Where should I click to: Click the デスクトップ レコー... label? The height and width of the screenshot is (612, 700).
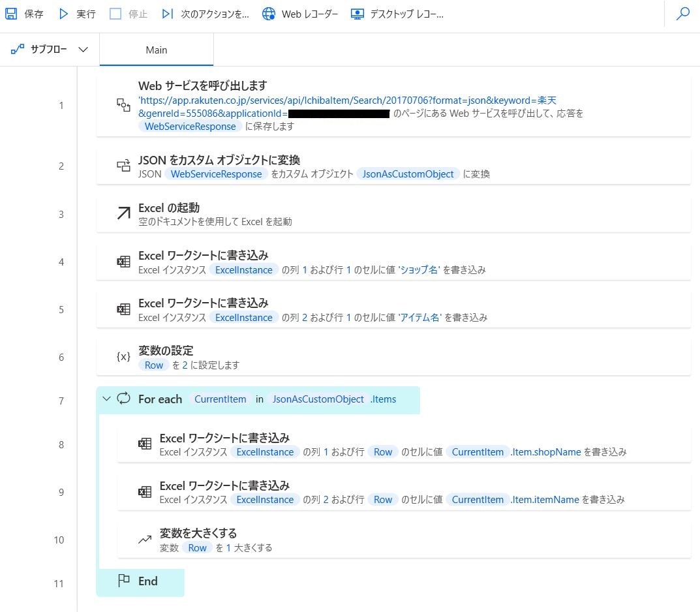tap(406, 14)
